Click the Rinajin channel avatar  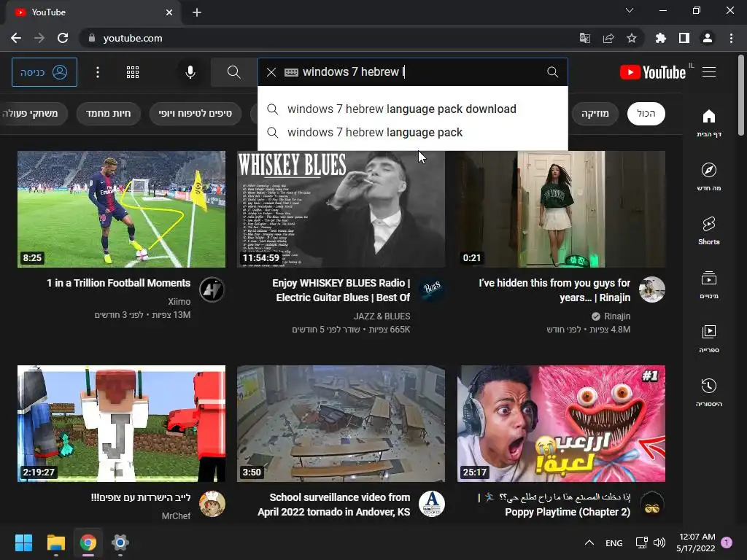tap(651, 289)
